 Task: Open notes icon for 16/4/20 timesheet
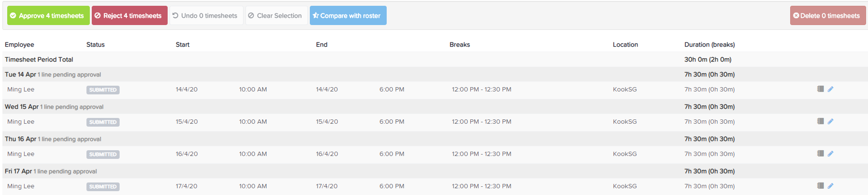[820, 154]
